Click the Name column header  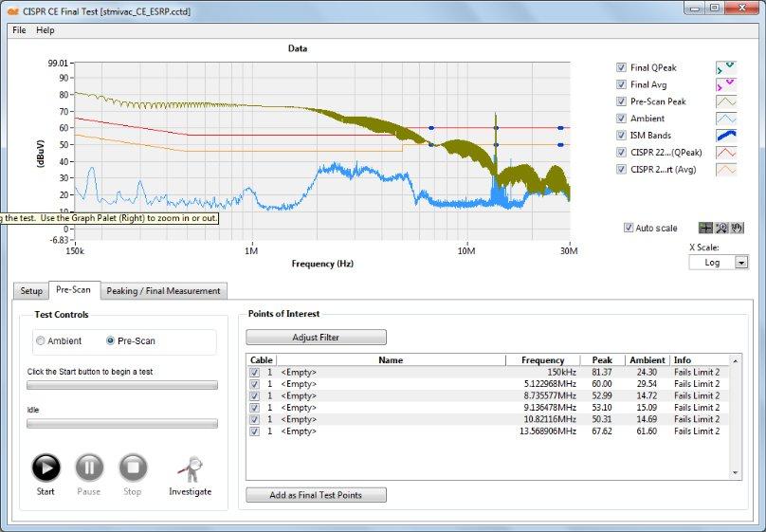pos(391,360)
